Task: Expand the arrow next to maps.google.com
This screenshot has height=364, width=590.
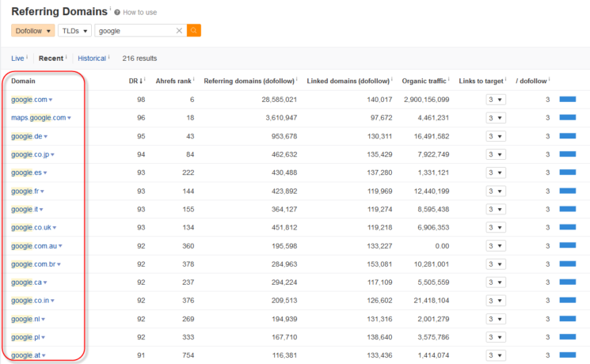Action: [x=69, y=118]
